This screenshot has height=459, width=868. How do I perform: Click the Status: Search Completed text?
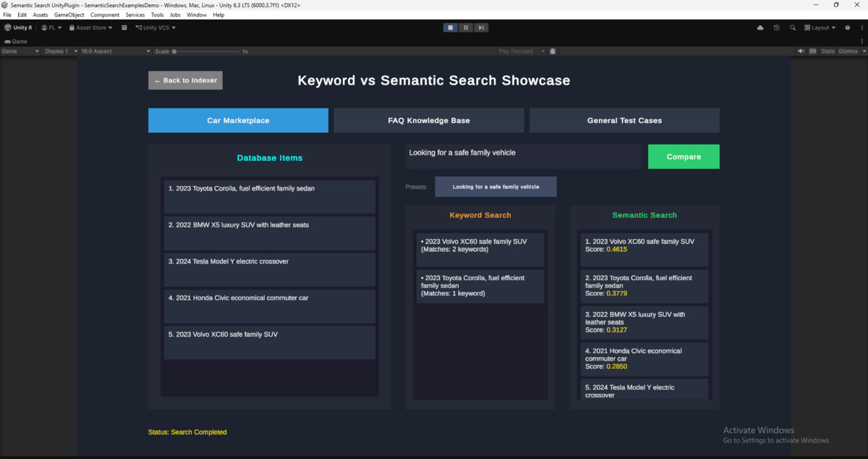pyautogui.click(x=187, y=432)
